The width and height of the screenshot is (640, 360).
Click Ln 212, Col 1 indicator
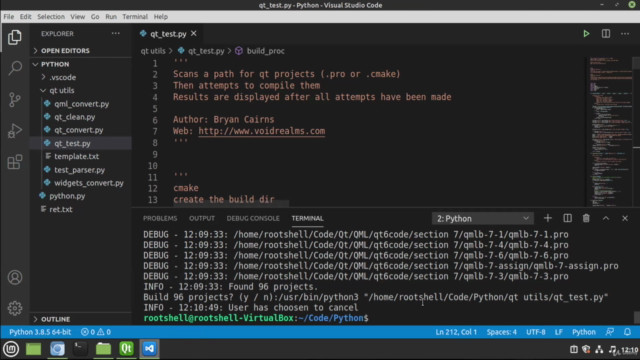(x=456, y=332)
